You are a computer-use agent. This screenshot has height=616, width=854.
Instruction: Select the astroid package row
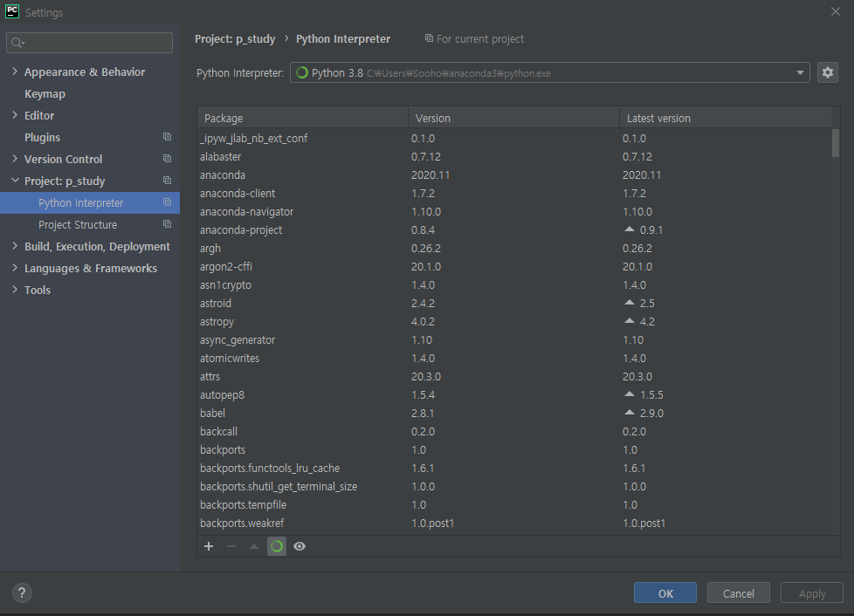pyautogui.click(x=514, y=303)
